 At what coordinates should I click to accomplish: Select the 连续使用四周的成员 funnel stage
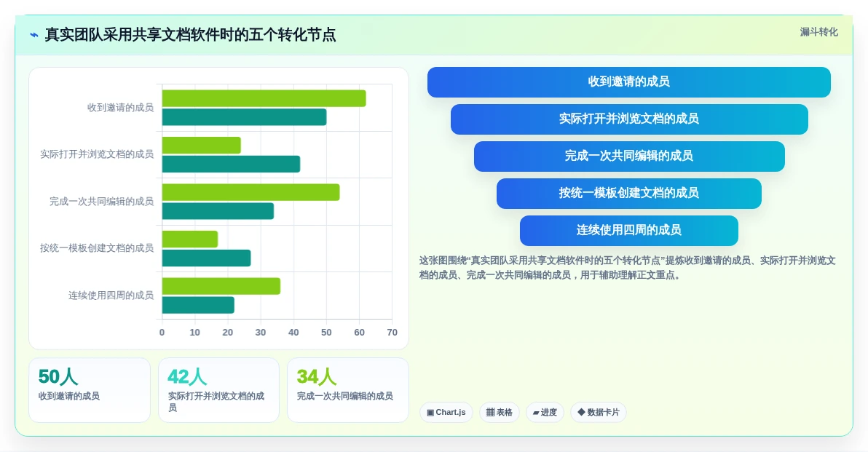[629, 230]
